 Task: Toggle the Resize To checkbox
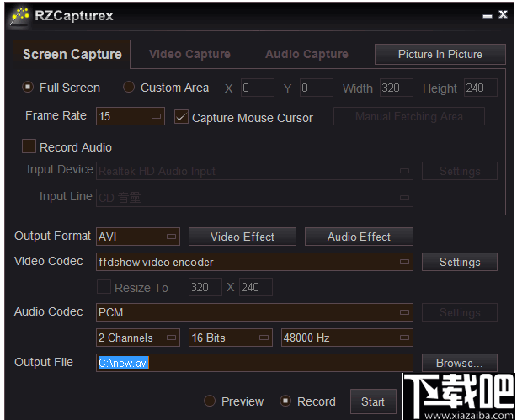point(104,287)
